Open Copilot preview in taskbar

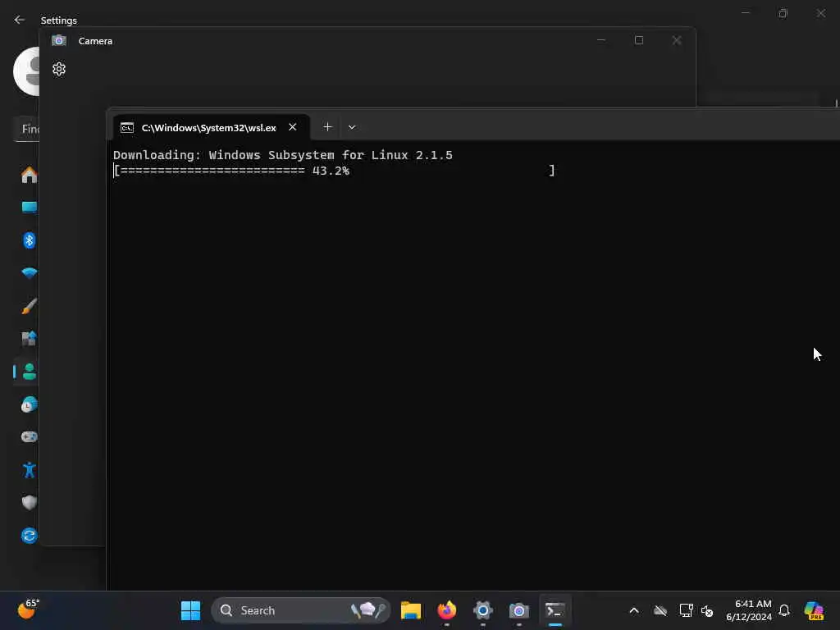814,610
